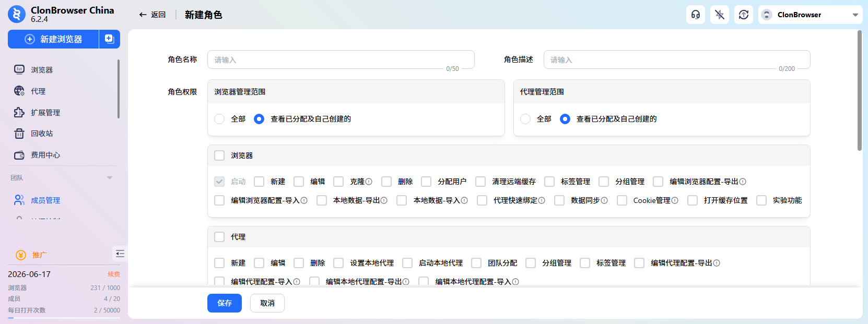Click info icon beside 编辑代理配置-导出
This screenshot has height=324, width=868.
pyautogui.click(x=717, y=263)
